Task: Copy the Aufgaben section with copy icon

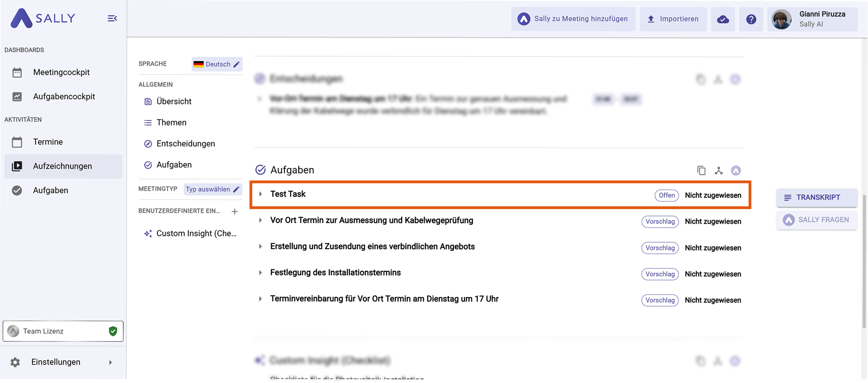Action: [701, 171]
